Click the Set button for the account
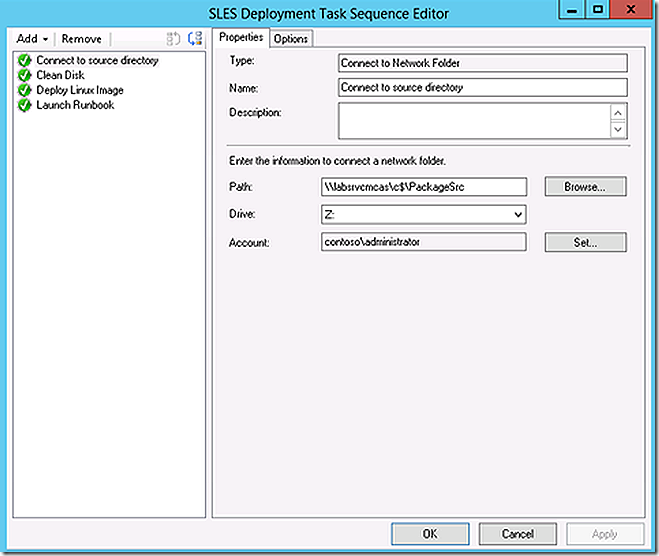This screenshot has height=556, width=659. point(585,242)
